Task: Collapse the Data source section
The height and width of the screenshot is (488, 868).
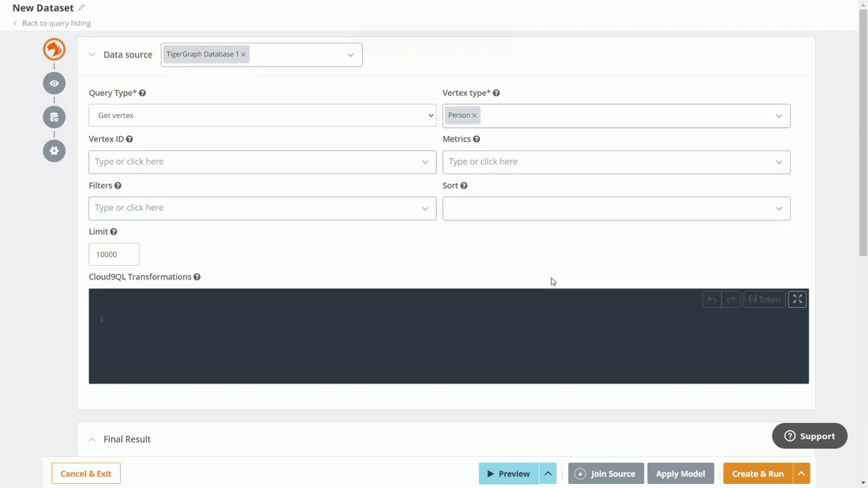Action: click(x=92, y=55)
